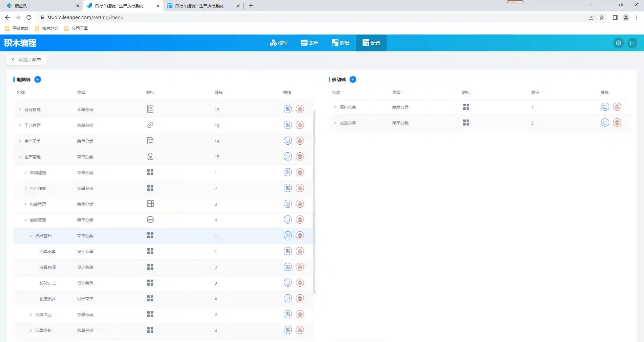Collapse the 治具基础 sub-category

[31, 236]
